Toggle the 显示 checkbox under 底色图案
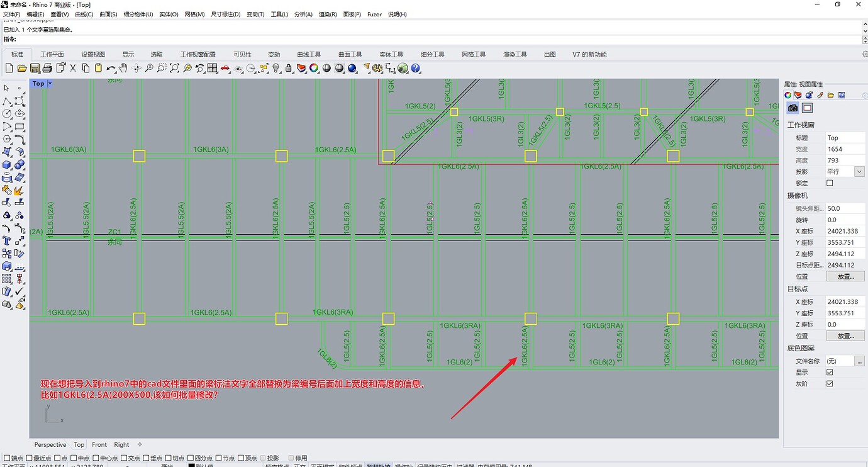 point(830,373)
